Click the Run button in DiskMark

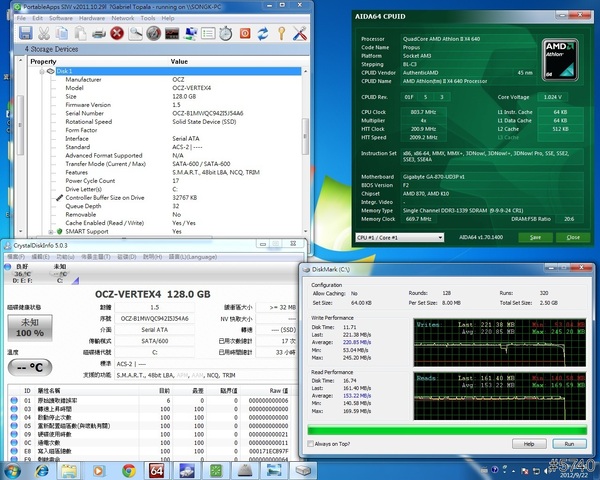pos(569,442)
